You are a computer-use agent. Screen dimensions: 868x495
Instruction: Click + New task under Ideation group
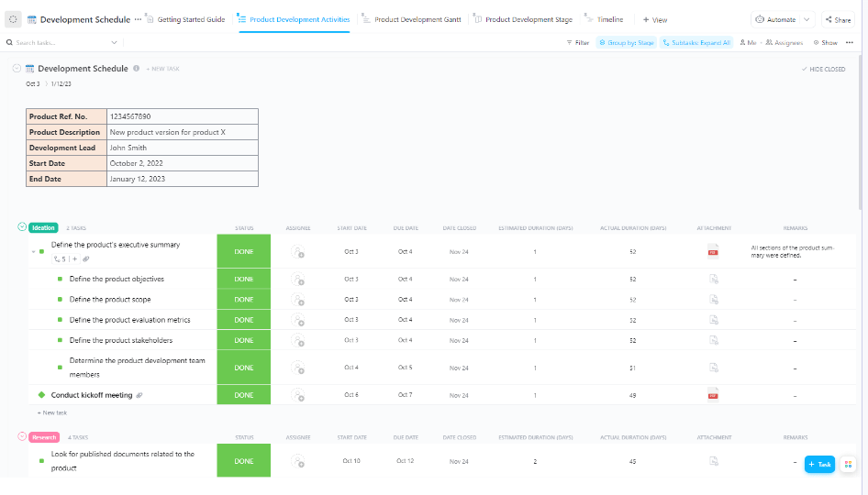[x=52, y=412]
